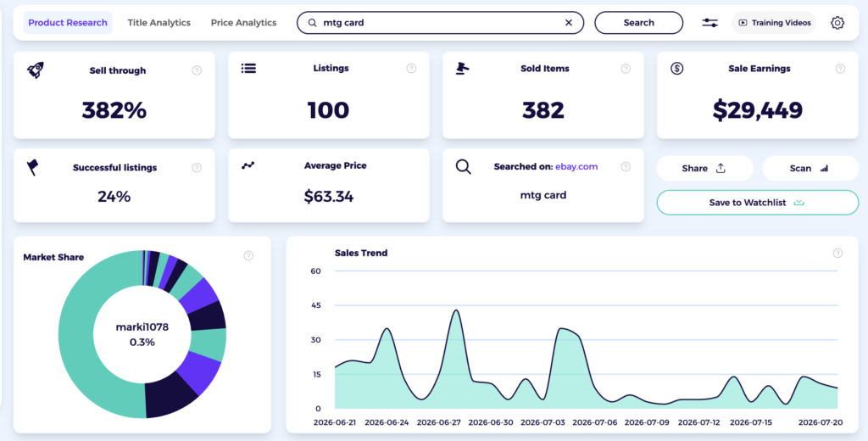
Task: Click the Search button
Action: tap(639, 23)
